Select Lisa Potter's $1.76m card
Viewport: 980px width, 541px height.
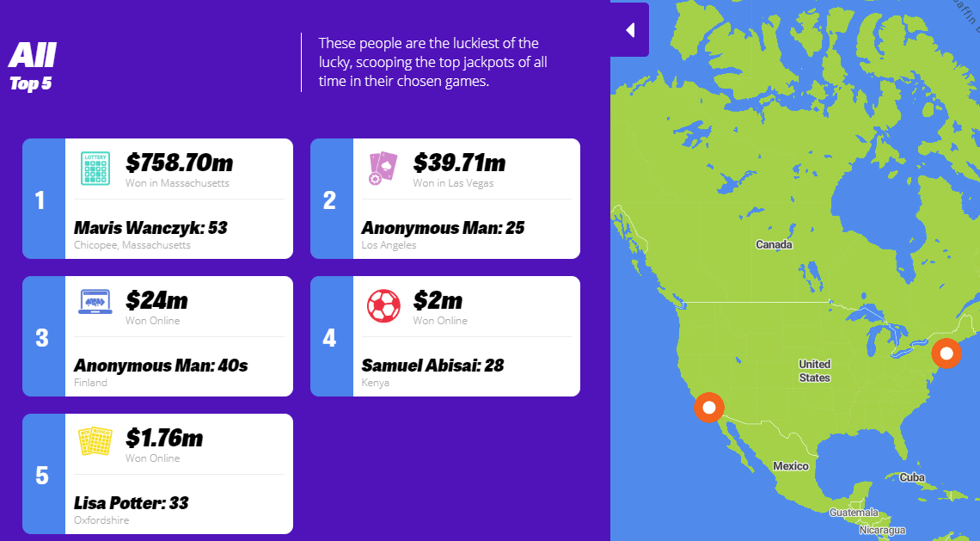157,474
